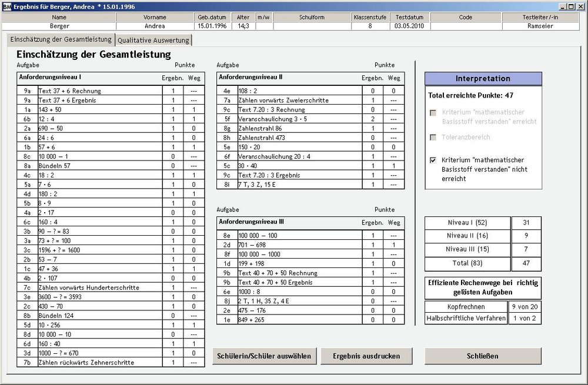Click the Schulform column header
Image resolution: width=588 pixels, height=385 pixels.
click(x=312, y=17)
